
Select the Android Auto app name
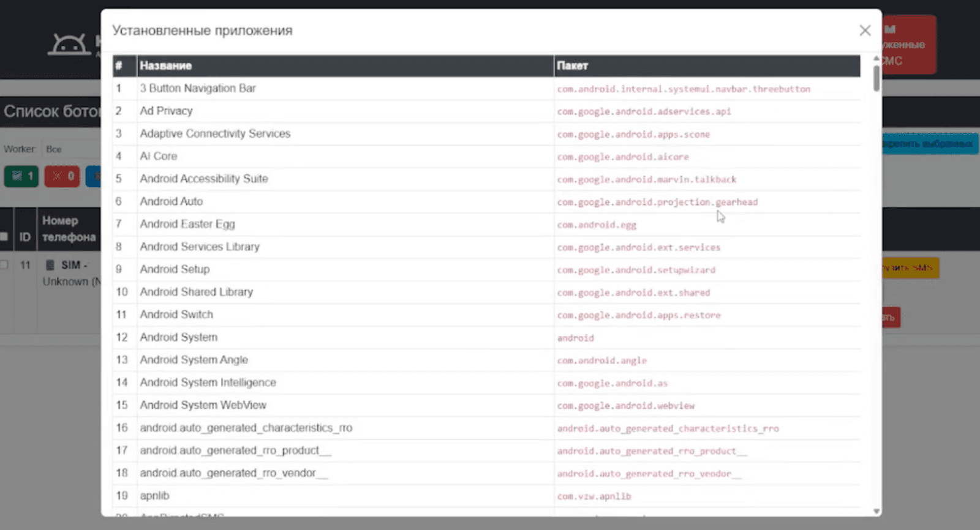click(171, 201)
